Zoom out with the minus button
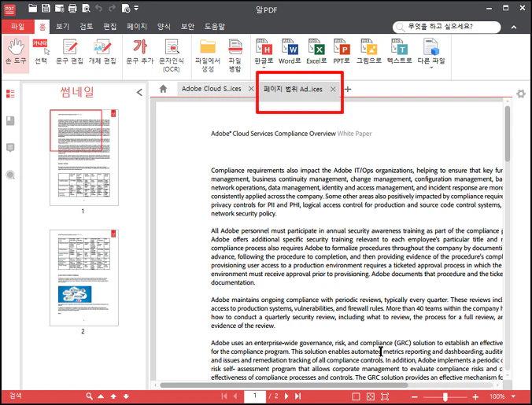Viewport: 532px width, 405px height. tap(414, 397)
